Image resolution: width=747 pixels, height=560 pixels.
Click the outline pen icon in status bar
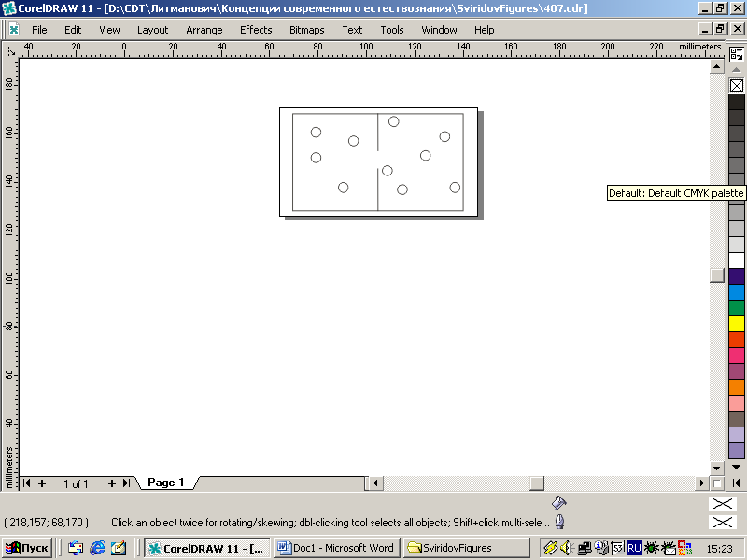coord(559,522)
